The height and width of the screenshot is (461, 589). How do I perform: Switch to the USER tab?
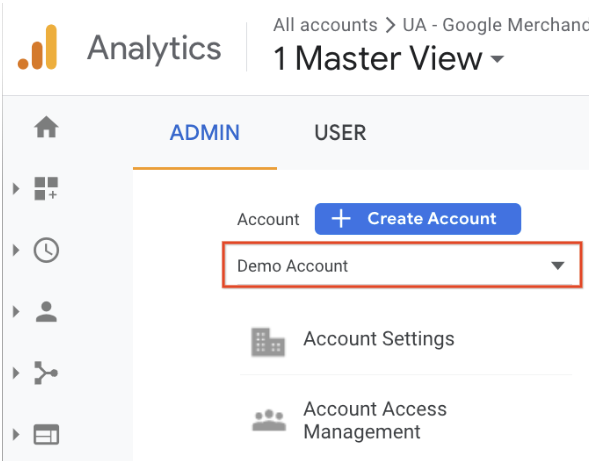click(340, 133)
